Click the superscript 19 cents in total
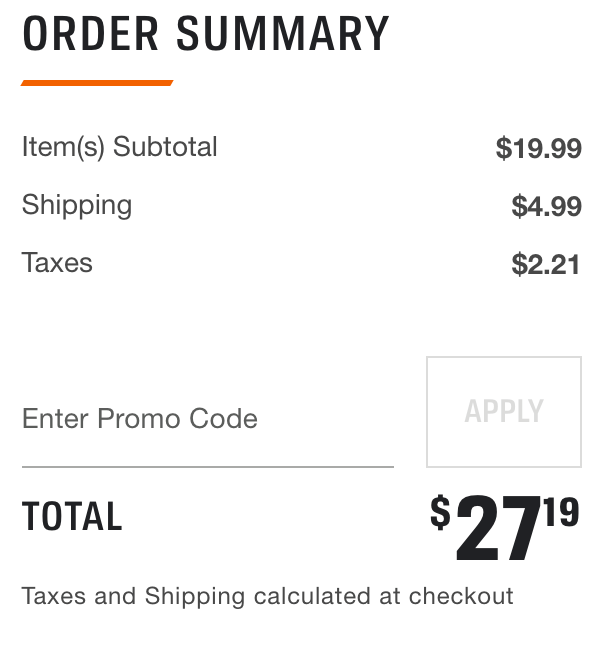Viewport: 612px width, 654px height. coord(562,512)
